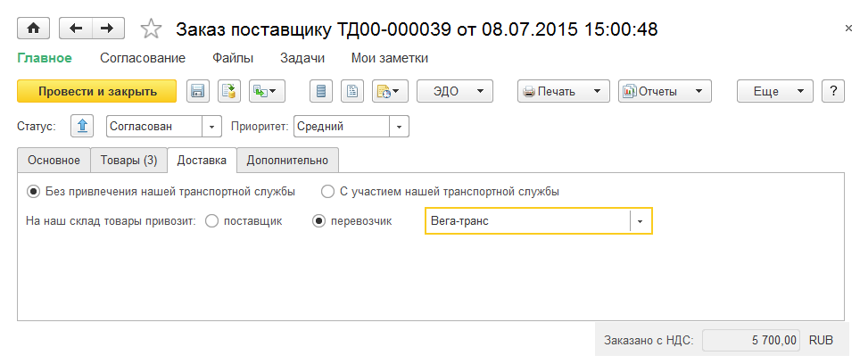Open the Согласование section

tap(143, 58)
